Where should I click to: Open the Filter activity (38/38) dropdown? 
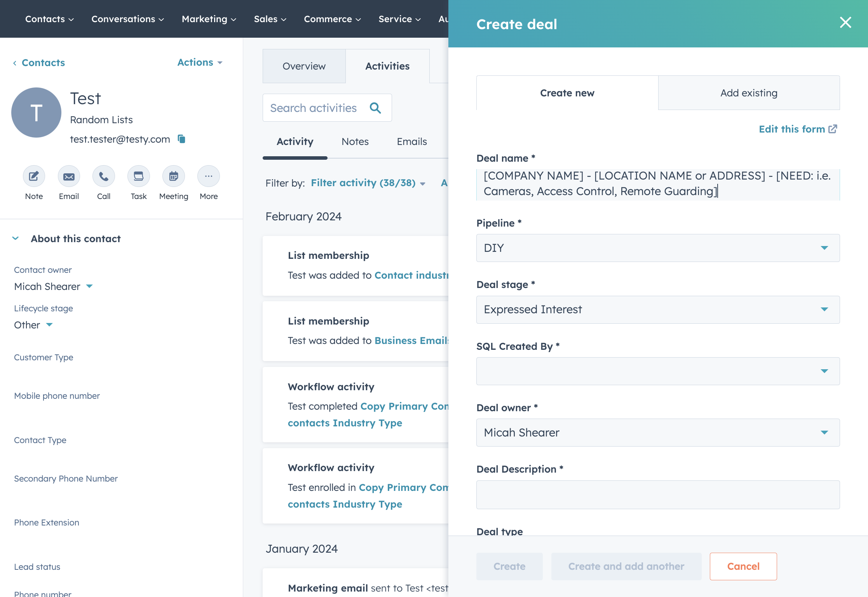(368, 183)
